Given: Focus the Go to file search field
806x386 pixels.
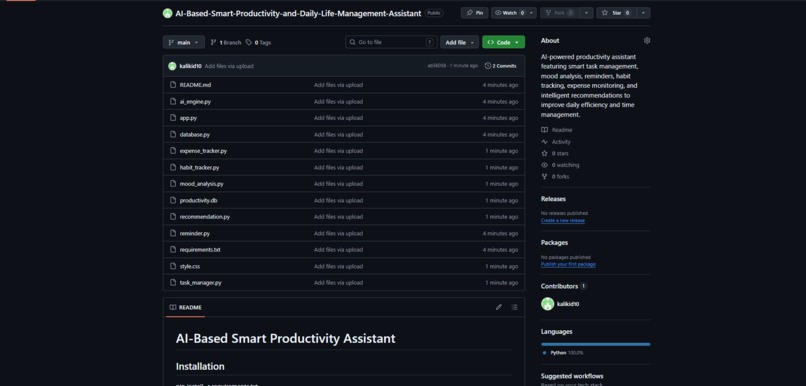Looking at the screenshot, I should pos(391,42).
